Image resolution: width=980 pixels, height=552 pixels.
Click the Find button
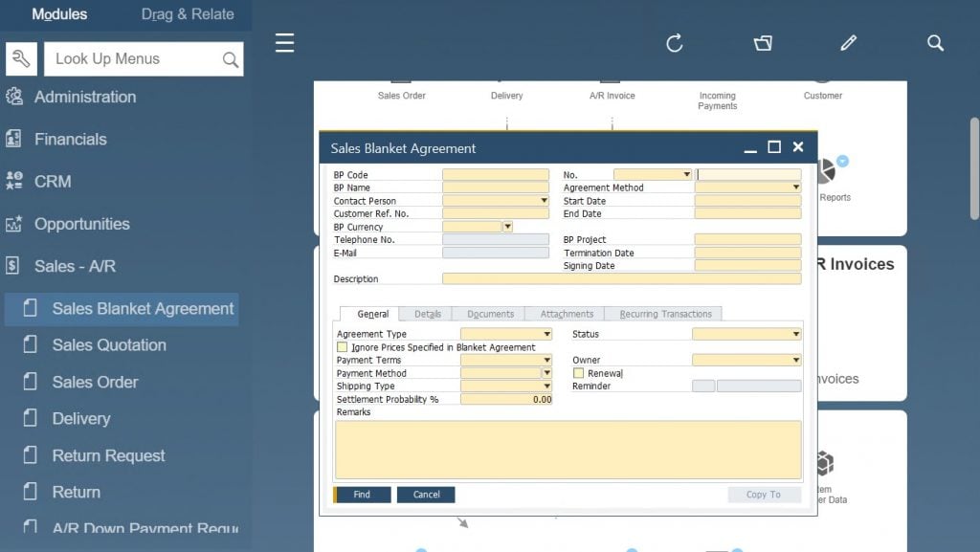(x=362, y=495)
